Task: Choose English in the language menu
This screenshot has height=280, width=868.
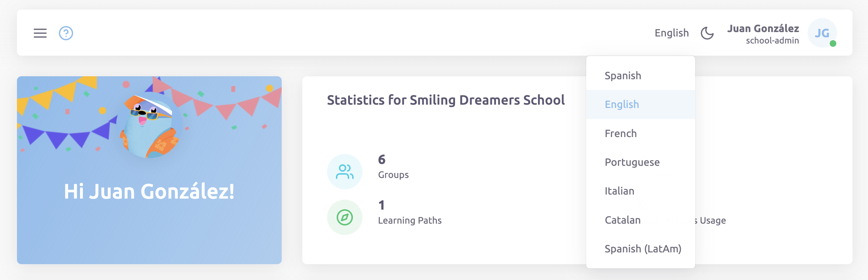Action: (622, 104)
